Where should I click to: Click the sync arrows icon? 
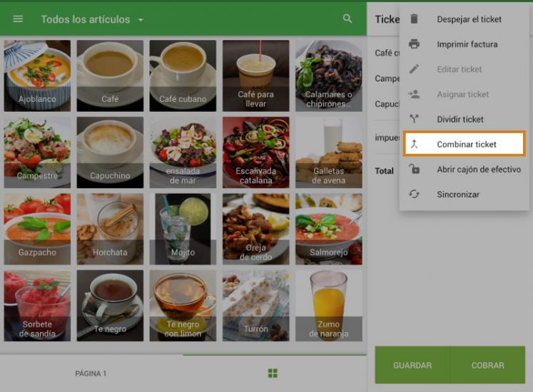414,194
